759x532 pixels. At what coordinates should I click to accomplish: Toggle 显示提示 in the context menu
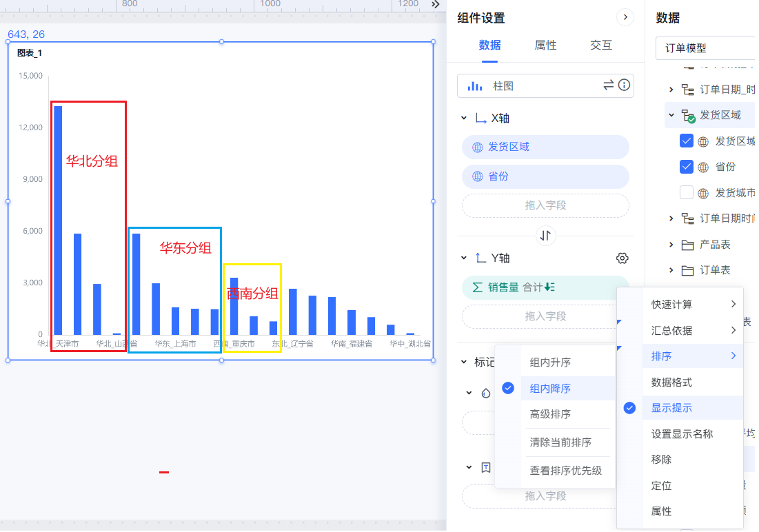pos(693,408)
